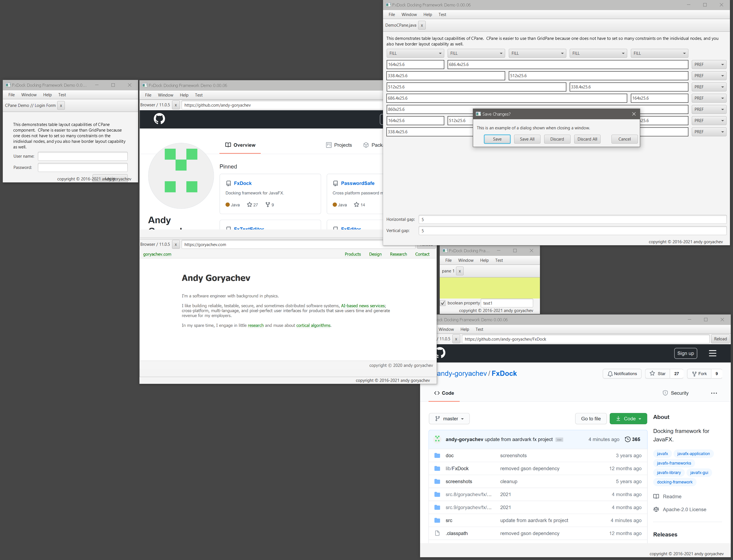Image resolution: width=733 pixels, height=560 pixels.
Task: Click the Readme book icon
Action: tap(656, 496)
